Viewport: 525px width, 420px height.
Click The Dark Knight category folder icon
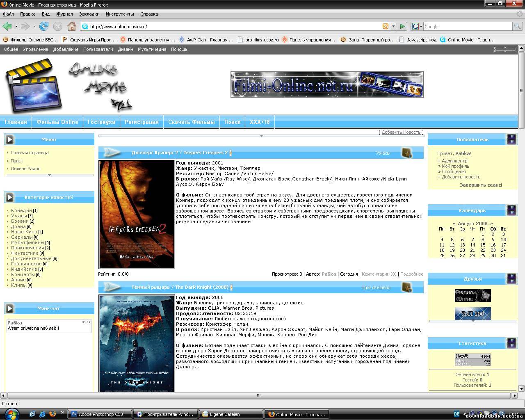(406, 287)
